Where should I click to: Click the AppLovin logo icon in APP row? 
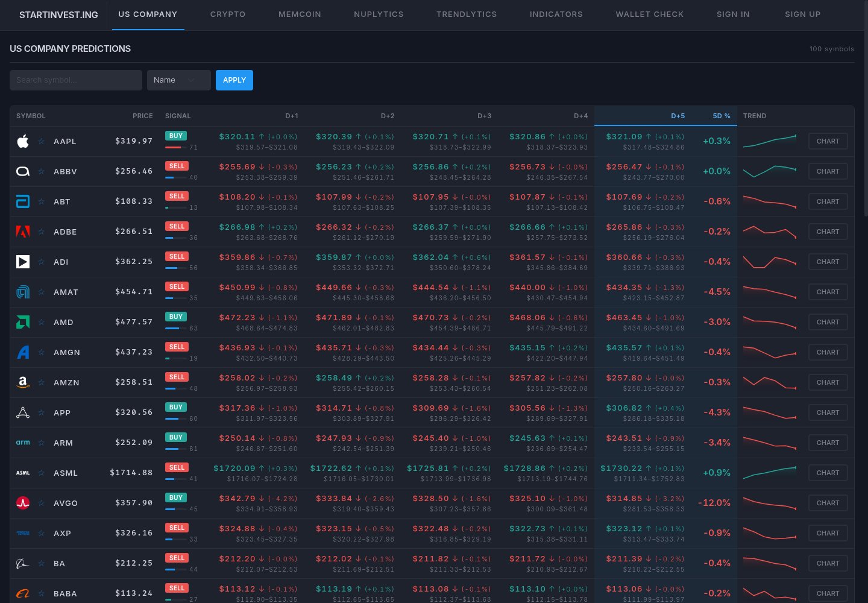(23, 412)
